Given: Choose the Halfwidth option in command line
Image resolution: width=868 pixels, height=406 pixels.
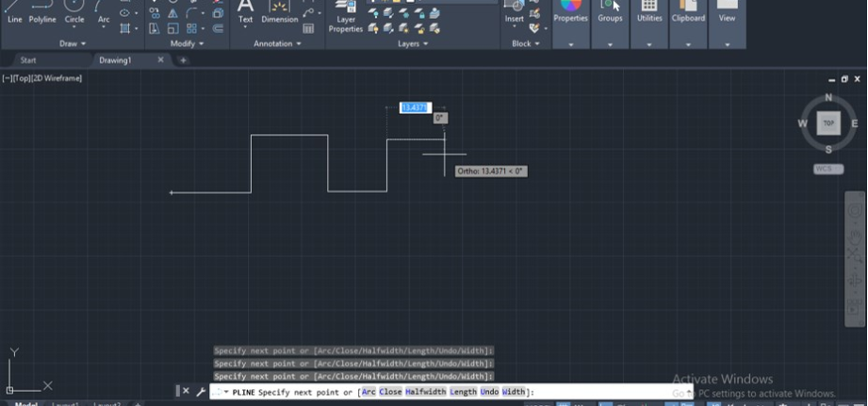Looking at the screenshot, I should tap(425, 392).
